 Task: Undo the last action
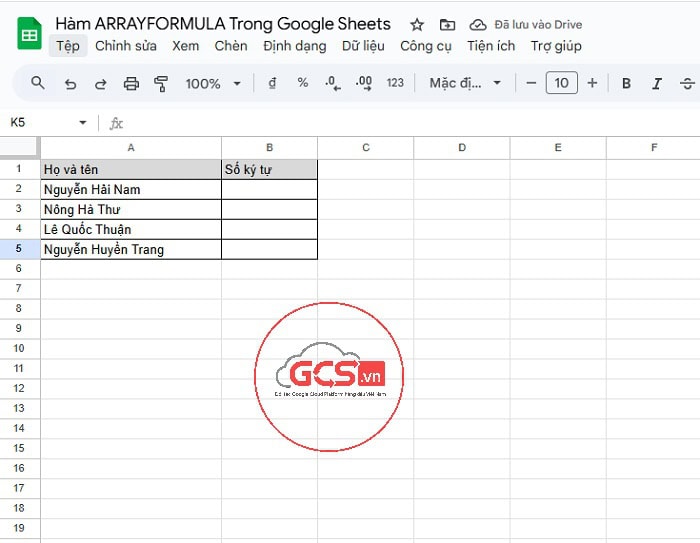pos(70,83)
